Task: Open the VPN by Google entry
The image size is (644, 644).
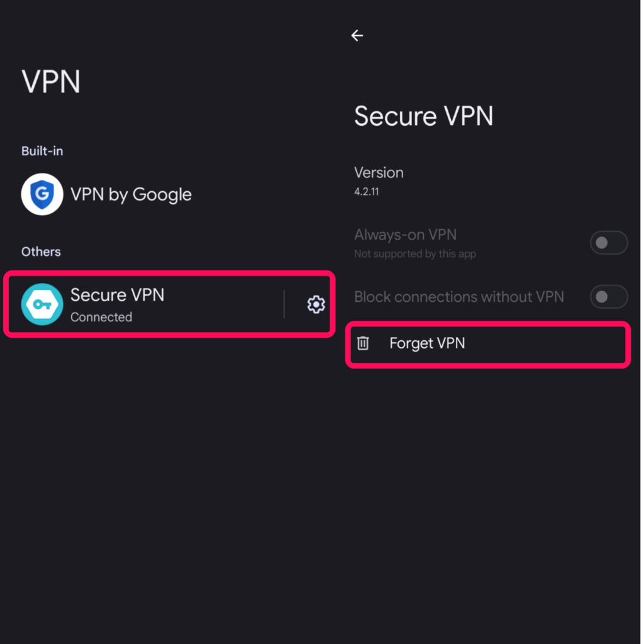Action: 131,194
